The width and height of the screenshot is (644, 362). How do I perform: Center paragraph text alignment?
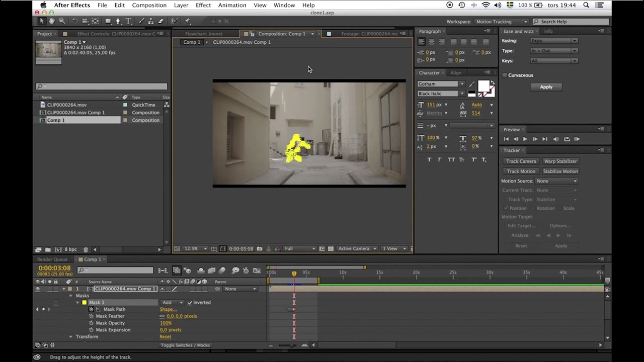pos(431,42)
